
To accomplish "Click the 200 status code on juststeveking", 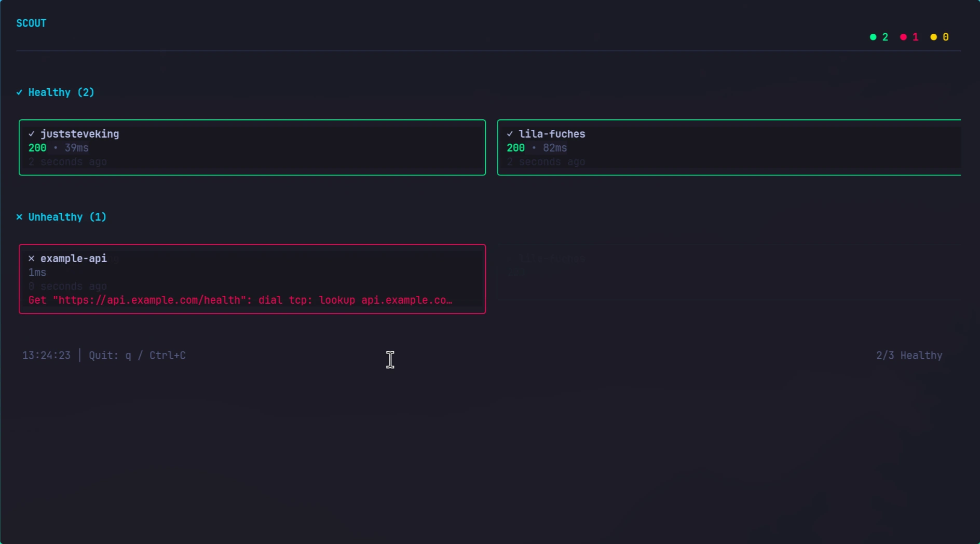I will (x=37, y=148).
